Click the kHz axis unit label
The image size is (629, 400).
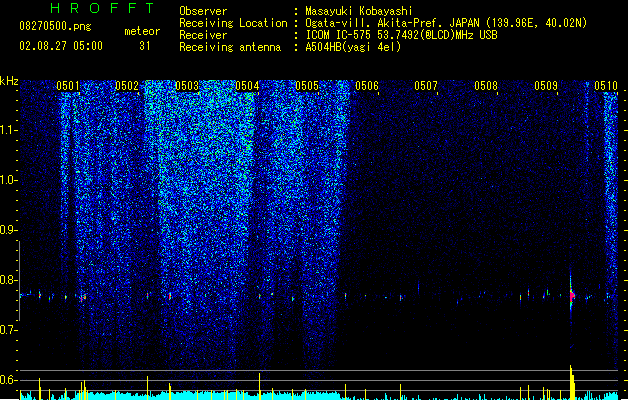point(9,81)
